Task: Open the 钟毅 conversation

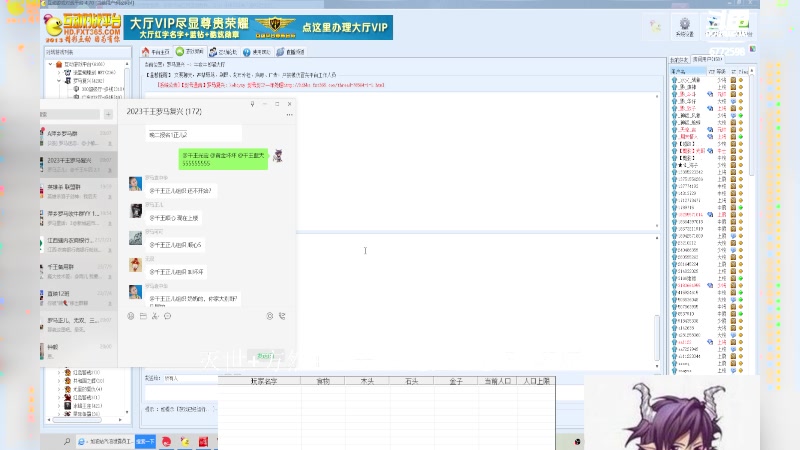Action: click(x=79, y=351)
